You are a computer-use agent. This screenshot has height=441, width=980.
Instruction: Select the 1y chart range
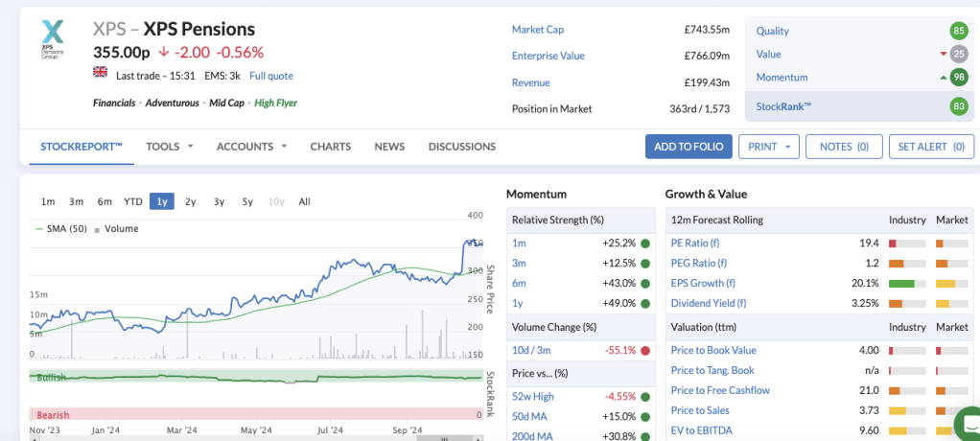click(162, 201)
